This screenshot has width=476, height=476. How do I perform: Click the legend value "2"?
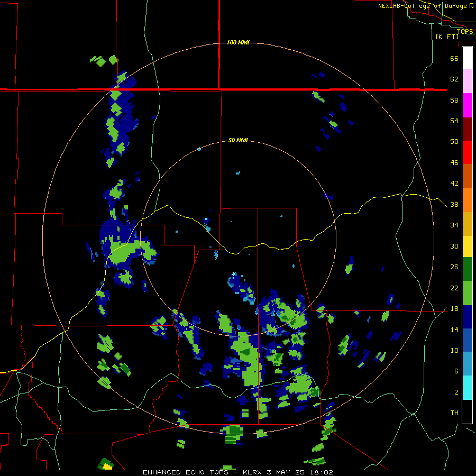(456, 392)
